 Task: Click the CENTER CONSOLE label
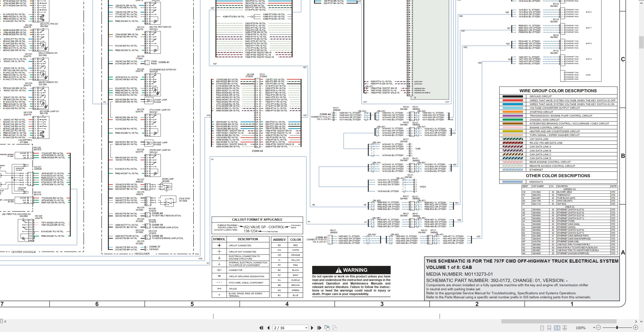coord(24,252)
